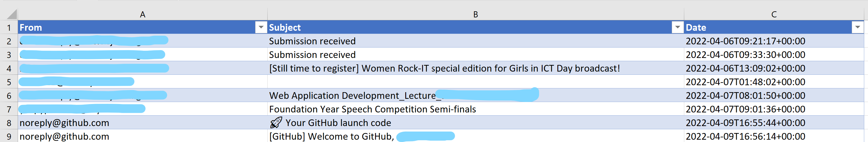Select the Foundation Year Speech Competition cell

coord(372,109)
